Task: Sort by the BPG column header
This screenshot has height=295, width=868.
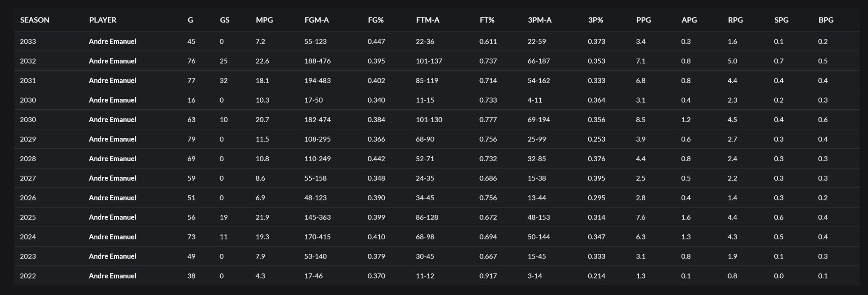Action: pos(826,20)
